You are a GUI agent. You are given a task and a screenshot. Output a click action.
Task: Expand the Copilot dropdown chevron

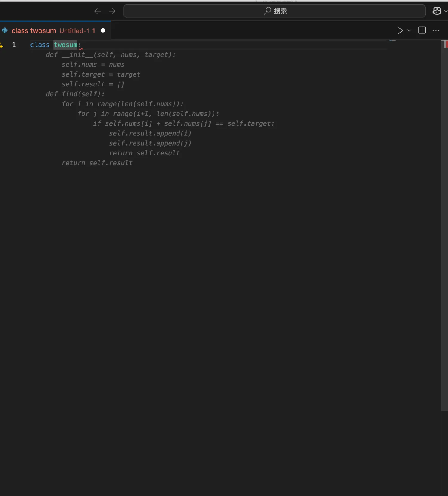tap(446, 11)
